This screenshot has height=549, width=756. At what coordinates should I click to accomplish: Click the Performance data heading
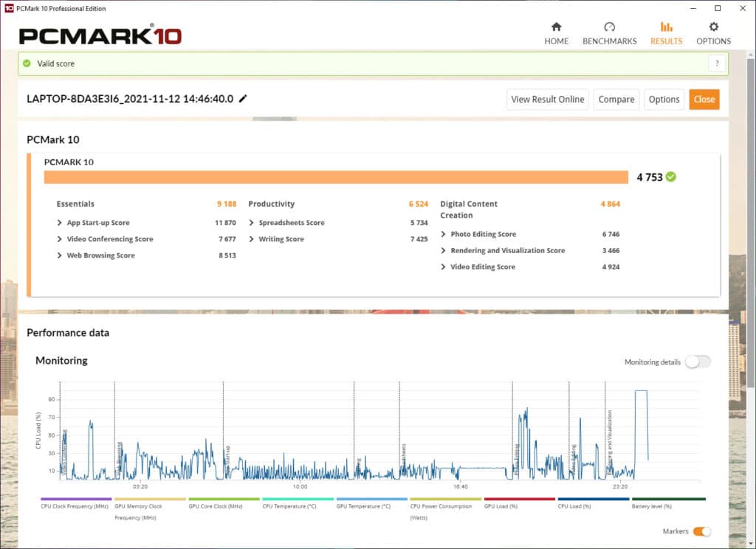tap(68, 333)
